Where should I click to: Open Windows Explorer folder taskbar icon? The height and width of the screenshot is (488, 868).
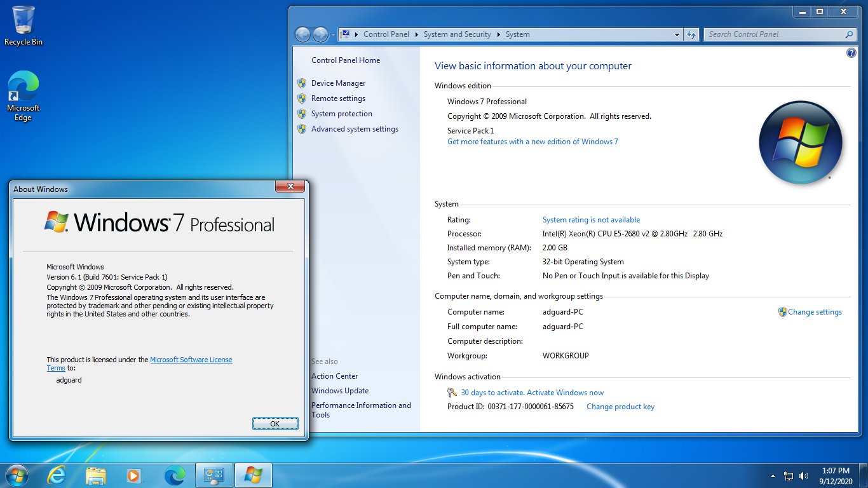click(96, 475)
